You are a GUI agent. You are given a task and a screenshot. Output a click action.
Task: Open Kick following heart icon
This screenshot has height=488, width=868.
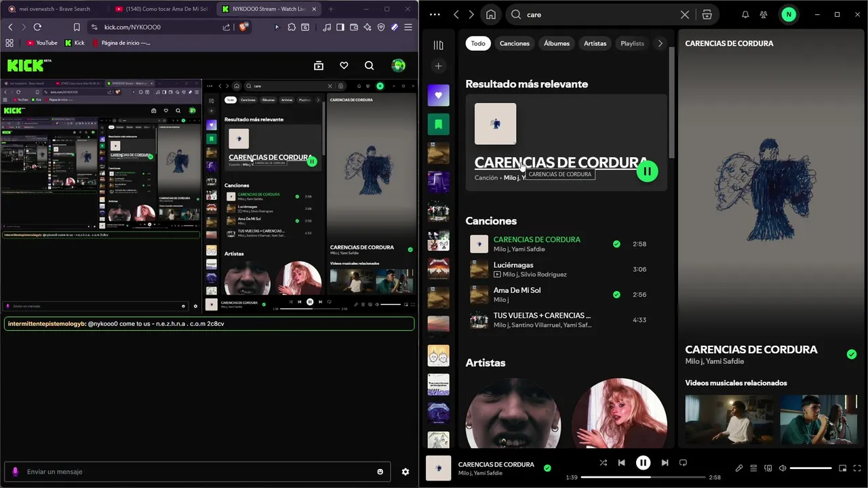point(344,66)
